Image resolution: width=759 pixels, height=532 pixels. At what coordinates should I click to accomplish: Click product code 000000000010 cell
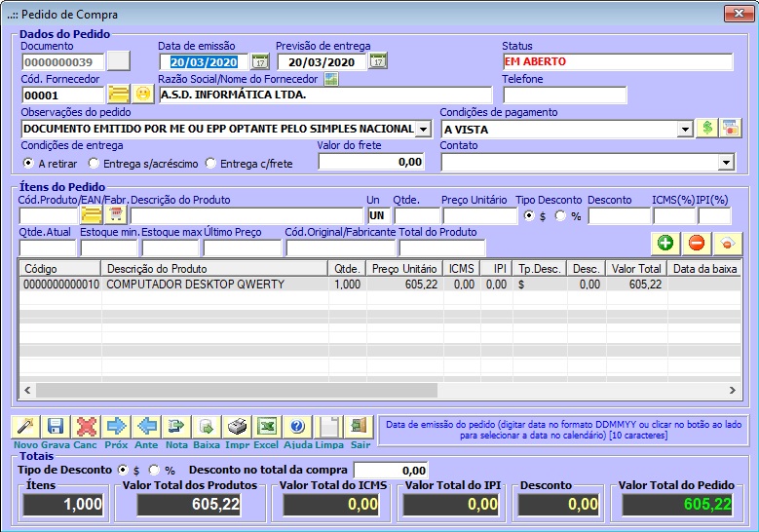coord(61,285)
